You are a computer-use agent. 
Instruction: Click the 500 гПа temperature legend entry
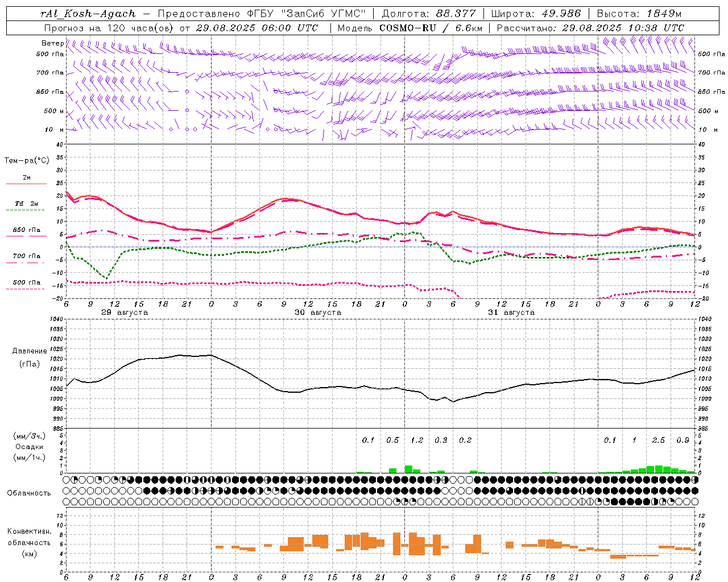27,282
